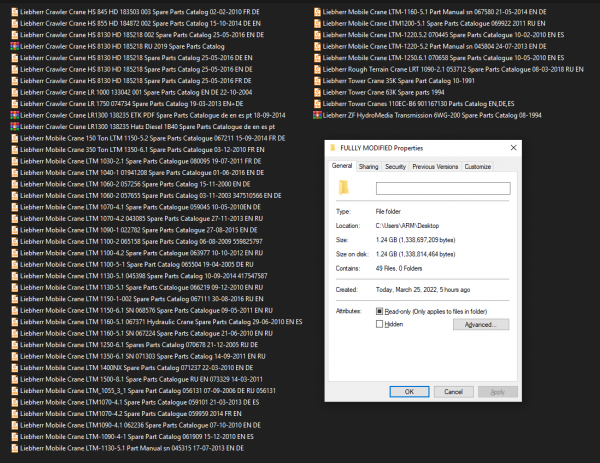This screenshot has width=600, height=463.
Task: Select LTM 1100-2 065158 catalog file
Action: (x=137, y=241)
